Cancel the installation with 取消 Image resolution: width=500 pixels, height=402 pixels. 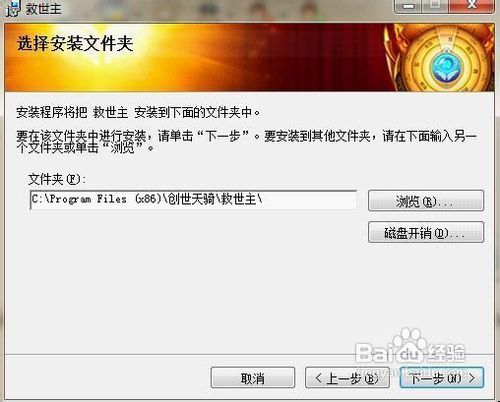click(x=253, y=378)
